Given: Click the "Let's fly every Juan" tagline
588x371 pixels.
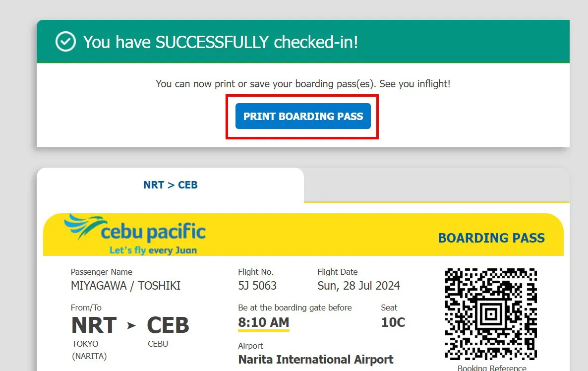Looking at the screenshot, I should tap(153, 250).
